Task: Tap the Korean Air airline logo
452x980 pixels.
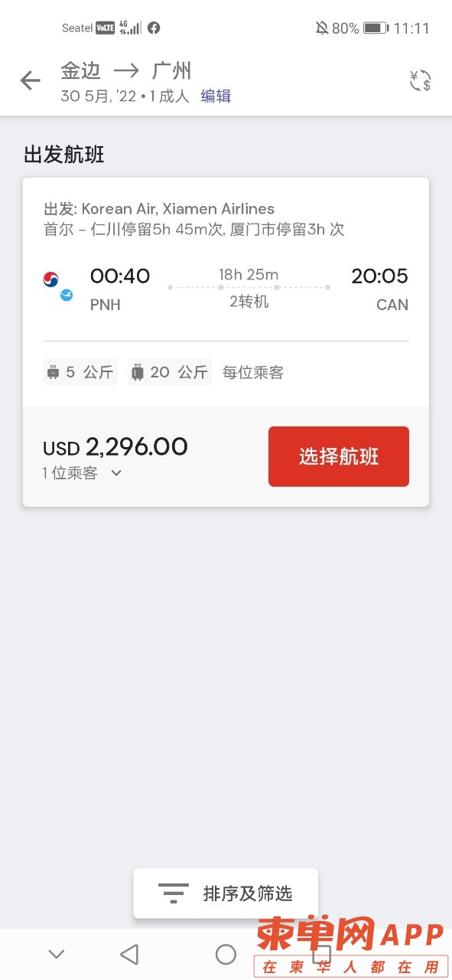Action: pyautogui.click(x=51, y=279)
